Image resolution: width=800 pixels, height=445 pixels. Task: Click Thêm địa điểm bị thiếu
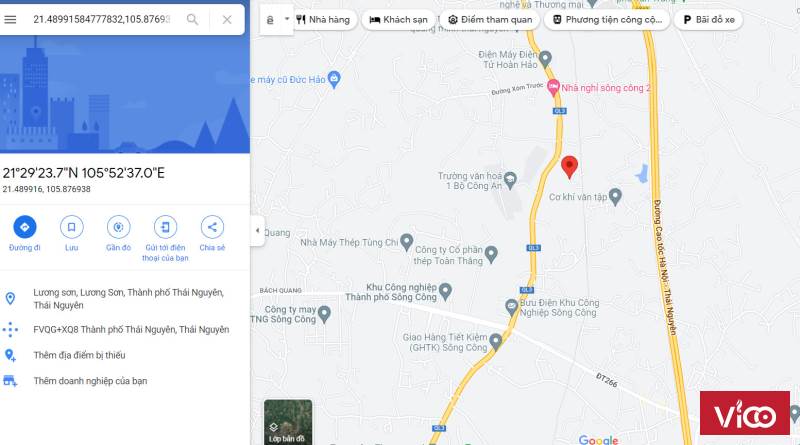point(79,355)
